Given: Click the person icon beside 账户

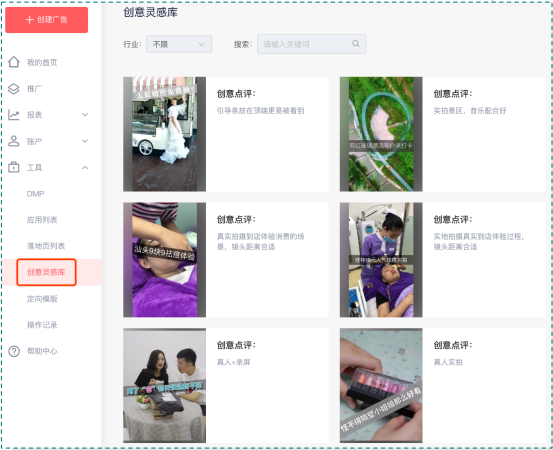Looking at the screenshot, I should coord(14,141).
